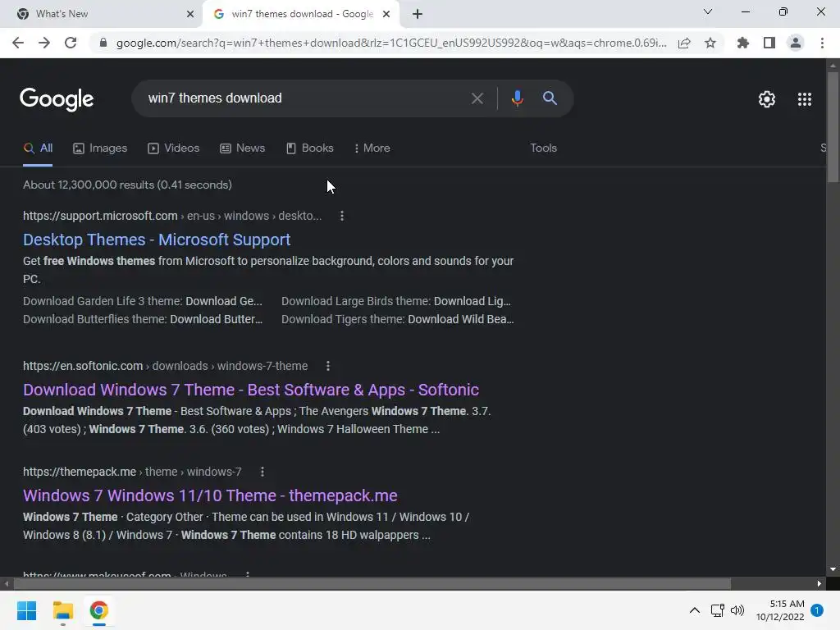Close the win7 themes download tab

[x=386, y=14]
